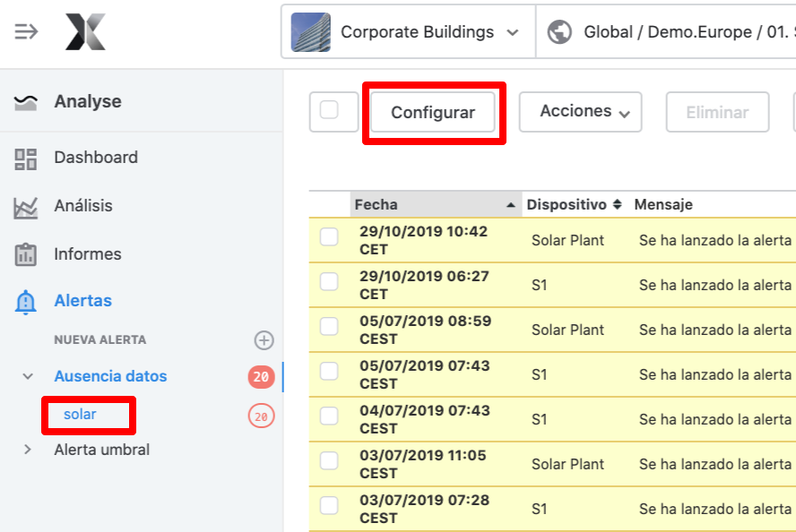The height and width of the screenshot is (532, 796).
Task: Select the Alertas menu item
Action: (x=82, y=300)
